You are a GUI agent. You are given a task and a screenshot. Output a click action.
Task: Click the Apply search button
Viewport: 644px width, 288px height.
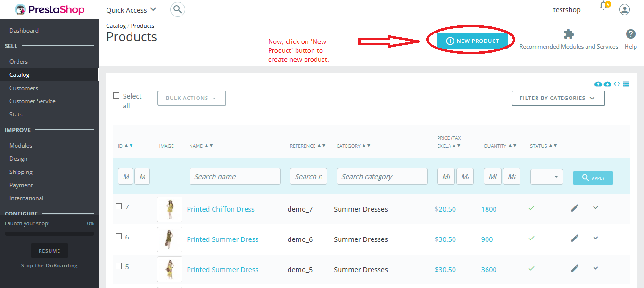point(593,178)
